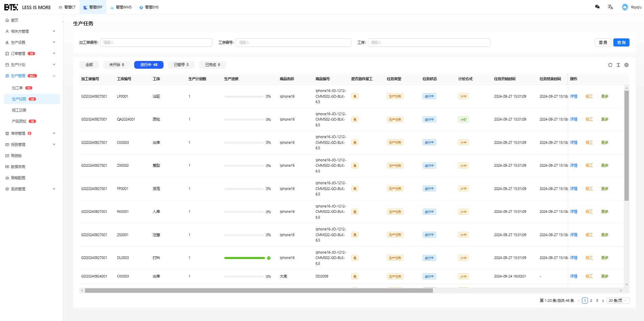This screenshot has height=321, width=644.
Task: Open 详情 for ZX0002 row
Action: pyautogui.click(x=574, y=165)
